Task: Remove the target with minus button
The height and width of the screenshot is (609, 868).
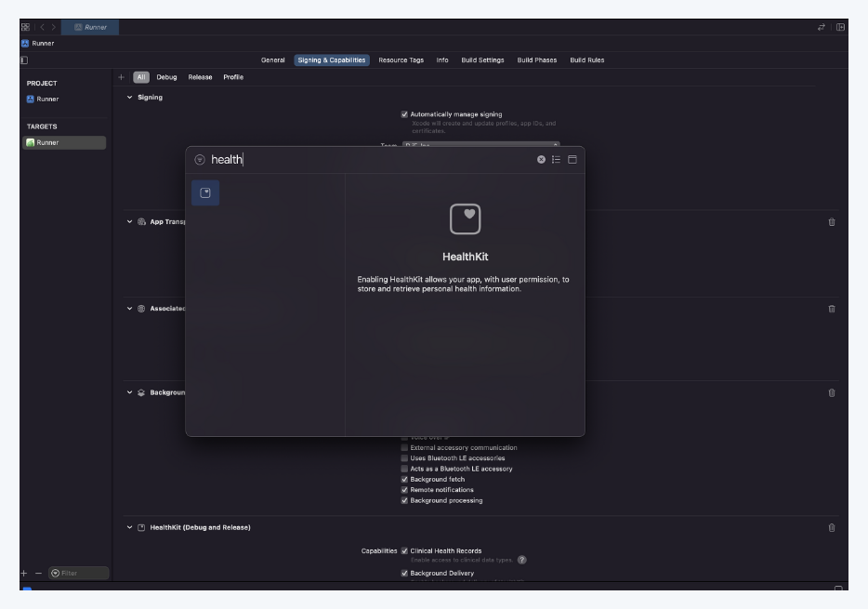Action: (38, 574)
